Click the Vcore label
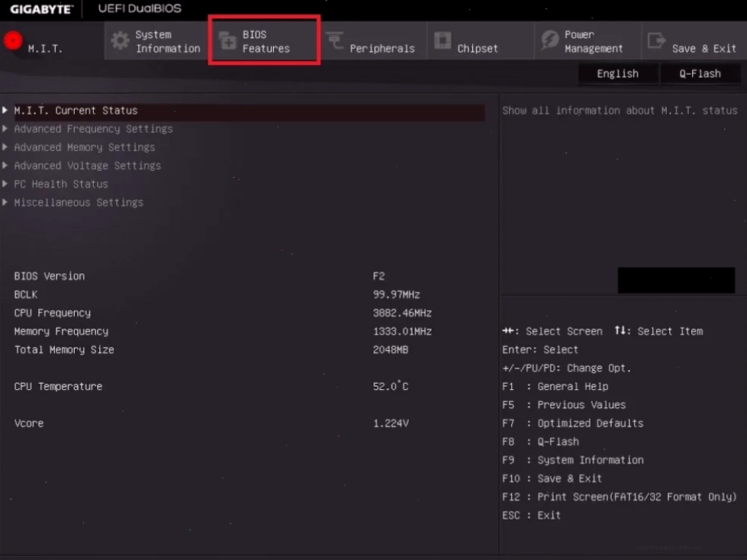The image size is (747, 560). 28,423
